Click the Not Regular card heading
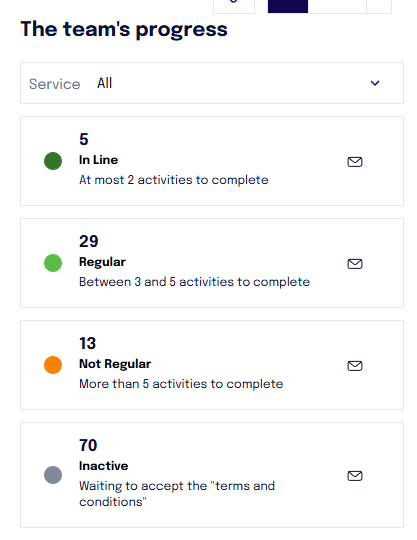This screenshot has height=540, width=417. pyautogui.click(x=115, y=364)
